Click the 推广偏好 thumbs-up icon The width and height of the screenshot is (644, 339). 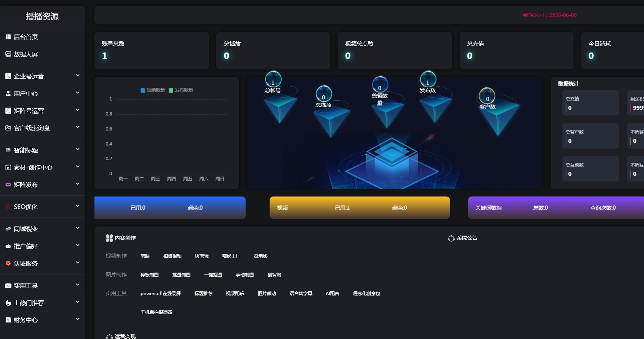point(8,246)
